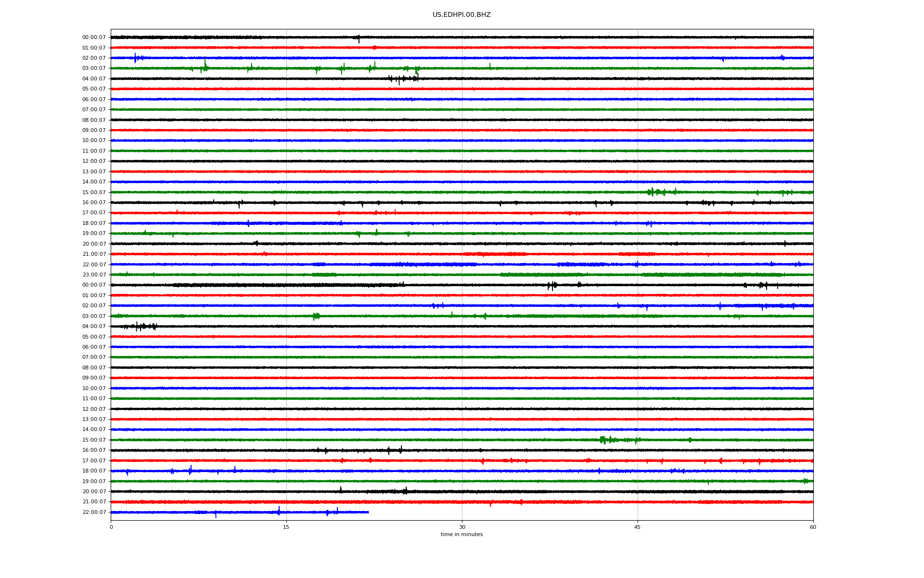Click the second 04:00:07 row label
The height and width of the screenshot is (578, 924).
(94, 327)
